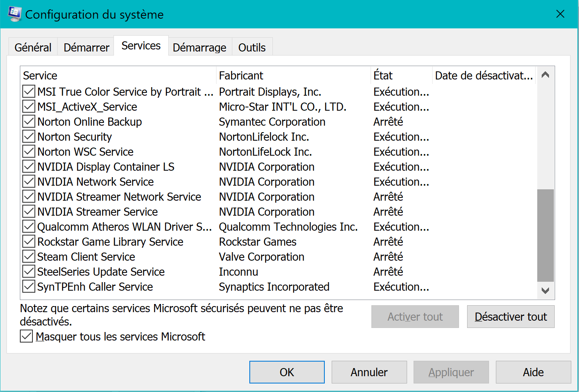Untick Rockstar Game Library Service
The height and width of the screenshot is (392, 579).
click(29, 242)
